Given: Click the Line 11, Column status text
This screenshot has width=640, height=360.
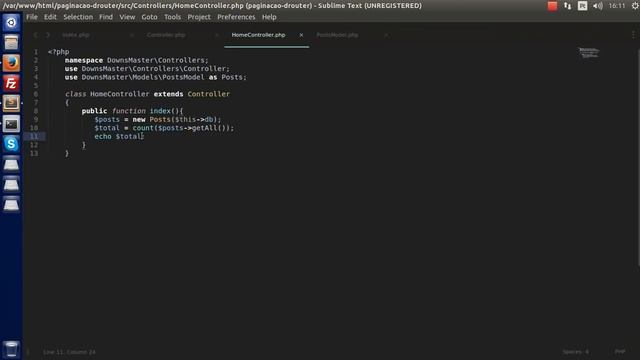Looking at the screenshot, I should [69, 352].
